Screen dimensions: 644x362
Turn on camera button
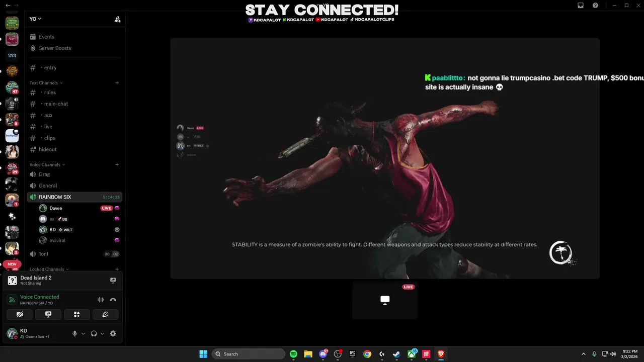point(20,314)
